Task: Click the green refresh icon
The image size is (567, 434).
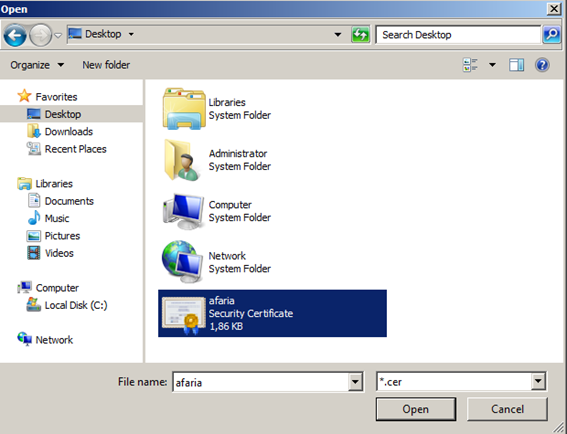Action: tap(361, 35)
